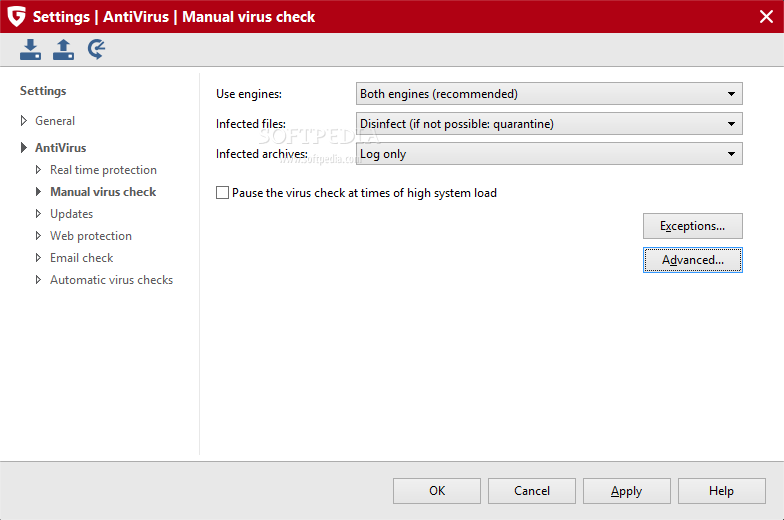Image resolution: width=784 pixels, height=520 pixels.
Task: Expand the Manual virus check arrow
Action: [38, 192]
